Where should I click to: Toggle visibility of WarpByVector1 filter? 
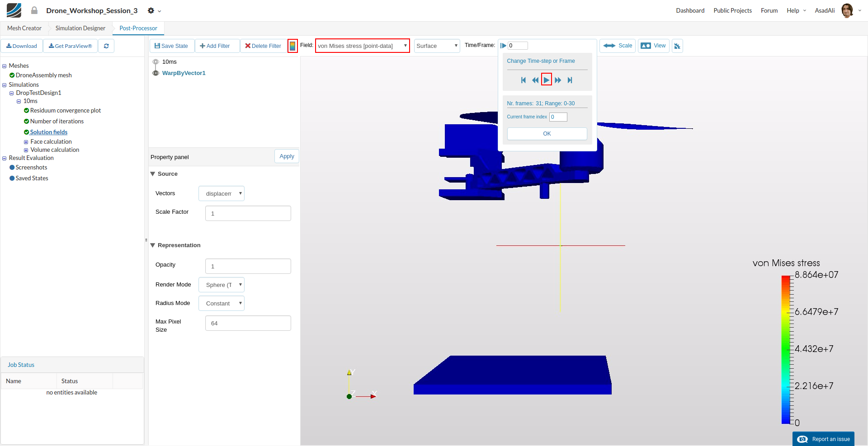pyautogui.click(x=156, y=73)
